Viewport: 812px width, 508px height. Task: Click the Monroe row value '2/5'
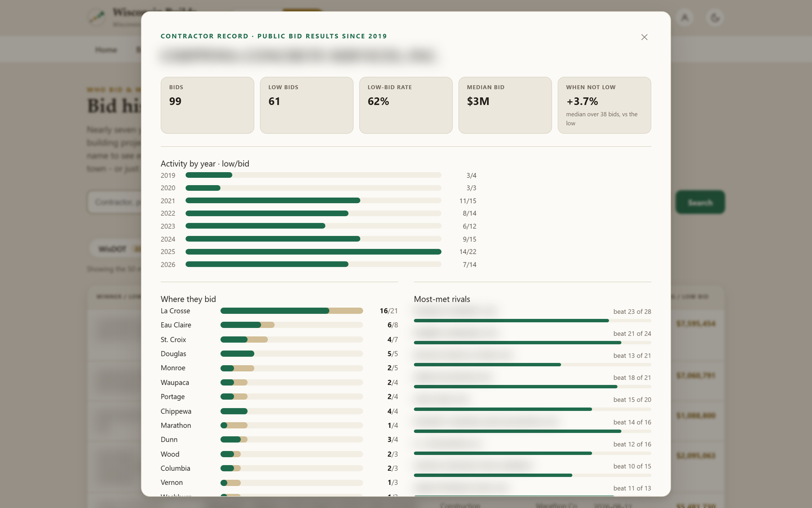(392, 368)
